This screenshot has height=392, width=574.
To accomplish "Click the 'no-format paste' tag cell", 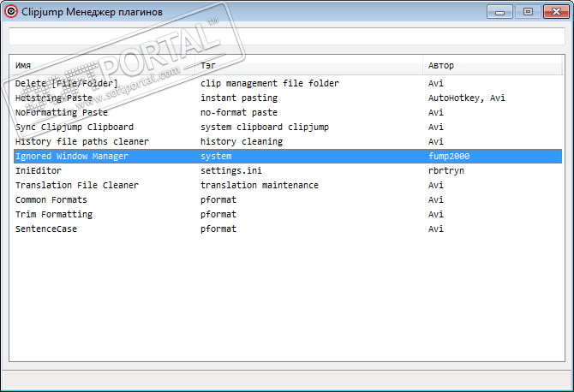I will [239, 113].
